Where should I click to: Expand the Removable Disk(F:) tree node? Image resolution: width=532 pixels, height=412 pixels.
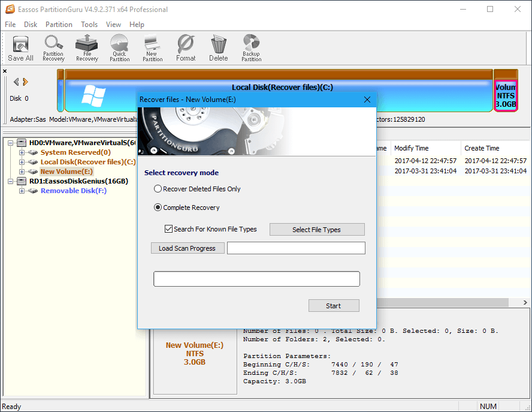point(22,191)
